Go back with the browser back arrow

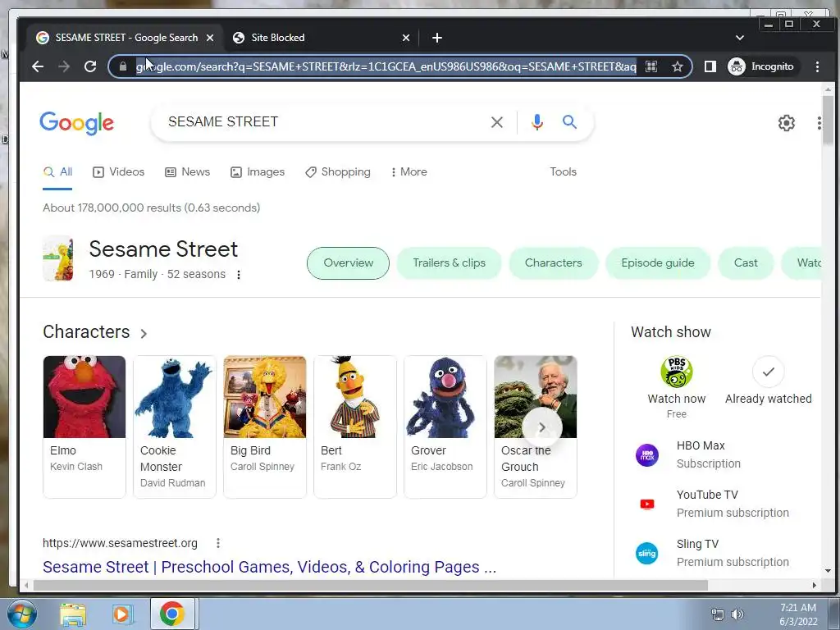(38, 66)
